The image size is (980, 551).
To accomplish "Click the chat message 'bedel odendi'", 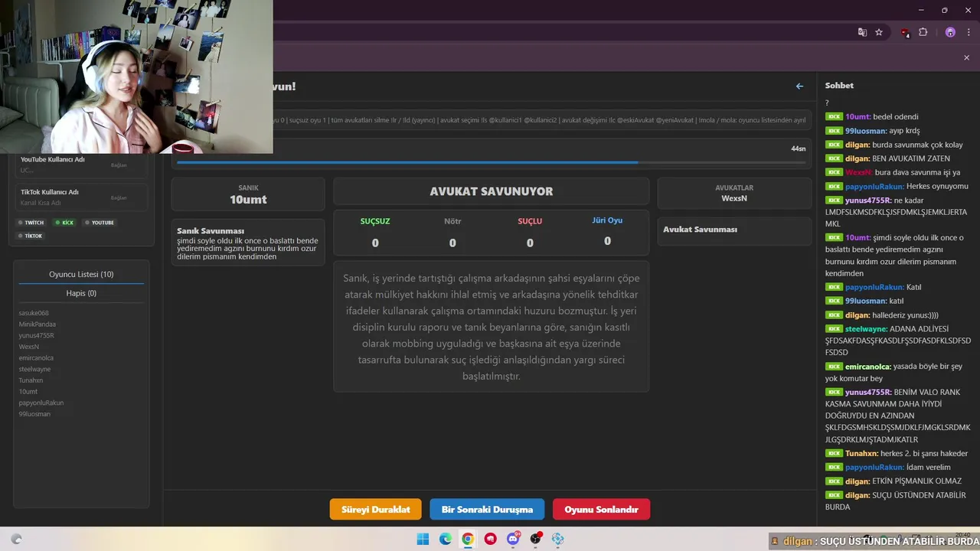I will coord(896,117).
